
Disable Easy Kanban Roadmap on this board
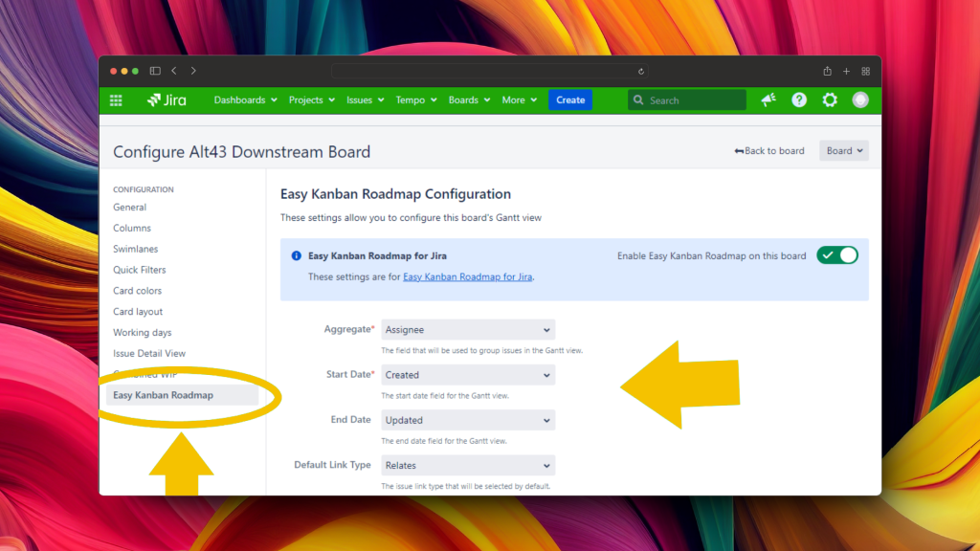pyautogui.click(x=837, y=255)
